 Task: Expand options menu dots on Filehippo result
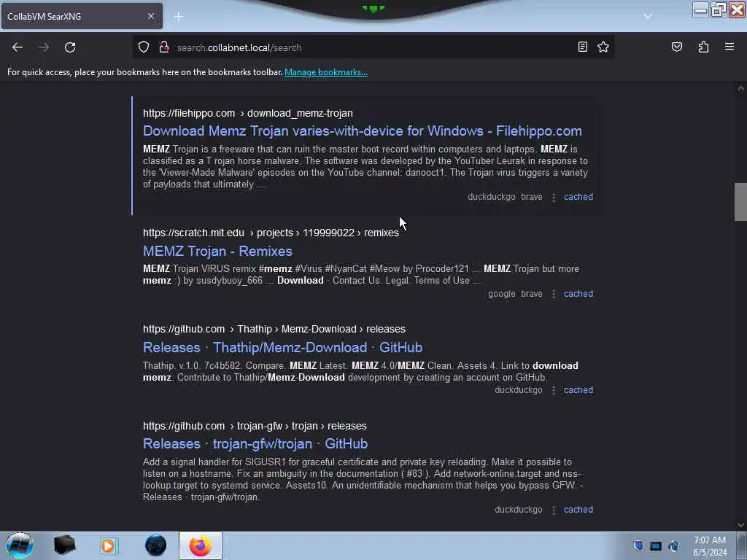point(554,197)
